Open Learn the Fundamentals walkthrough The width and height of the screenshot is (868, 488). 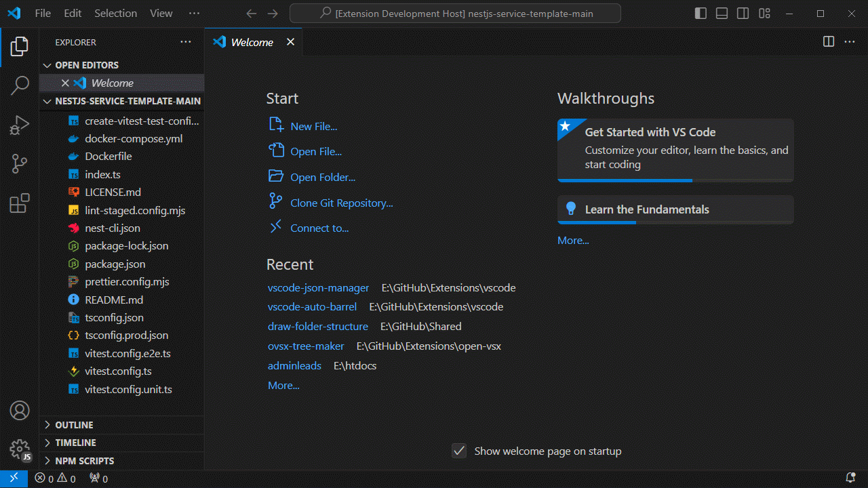pos(675,209)
